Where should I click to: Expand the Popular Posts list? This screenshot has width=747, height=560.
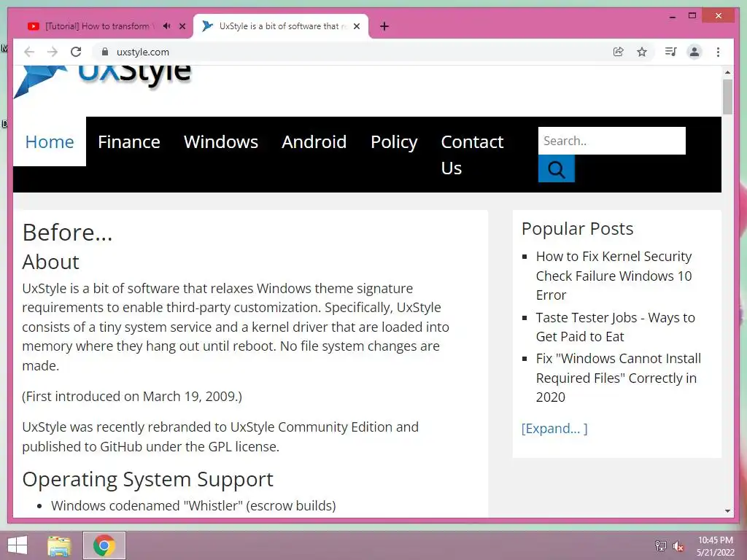(554, 429)
